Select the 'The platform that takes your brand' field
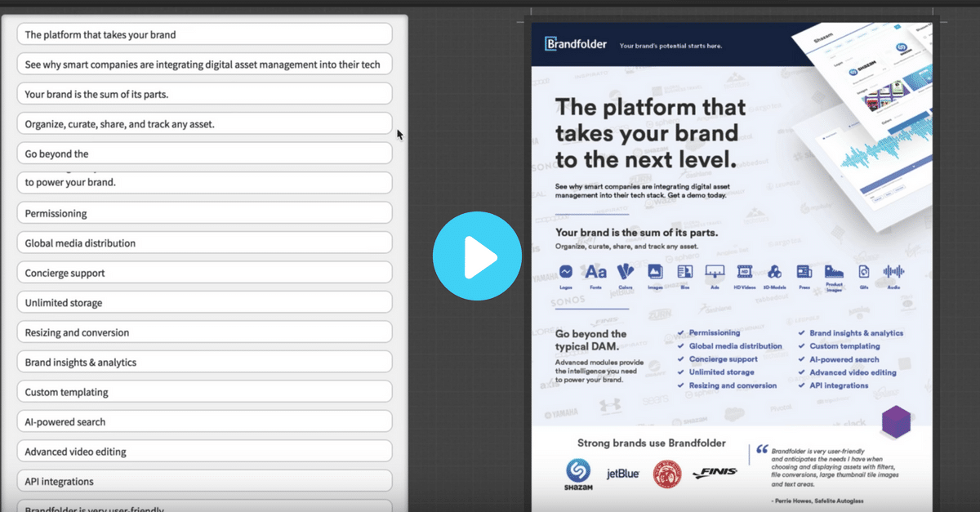This screenshot has width=980, height=512. (x=204, y=34)
